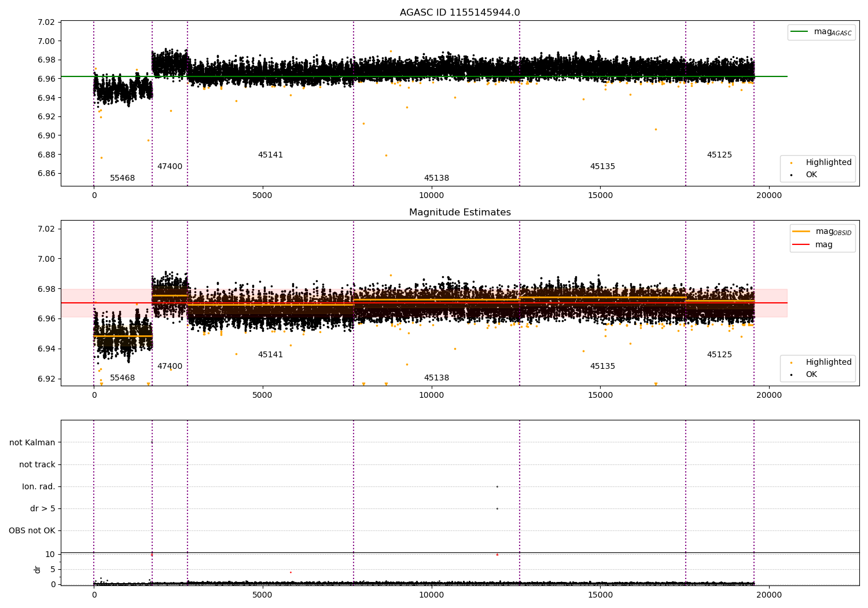This screenshot has width=868, height=608.
Task: Click the 'not Kalman' axis label
Action: 32,443
